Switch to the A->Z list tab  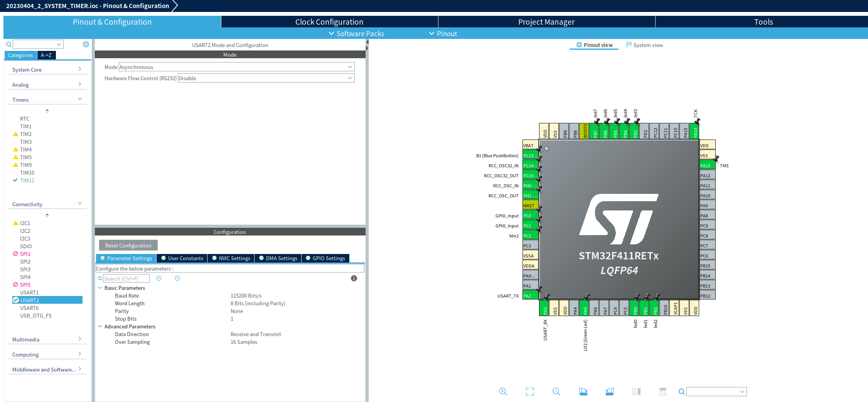click(x=46, y=55)
